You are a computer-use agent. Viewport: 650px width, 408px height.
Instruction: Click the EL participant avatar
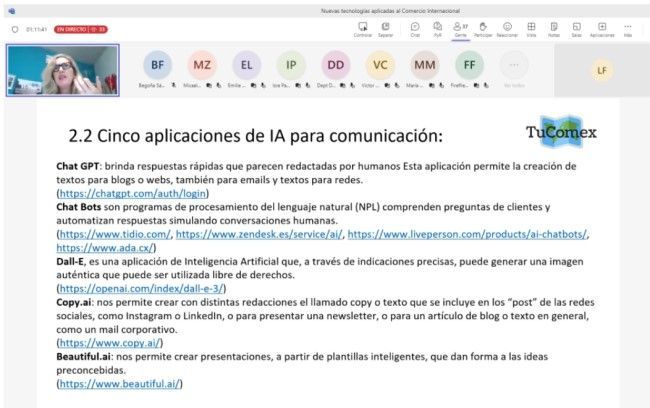(x=247, y=65)
